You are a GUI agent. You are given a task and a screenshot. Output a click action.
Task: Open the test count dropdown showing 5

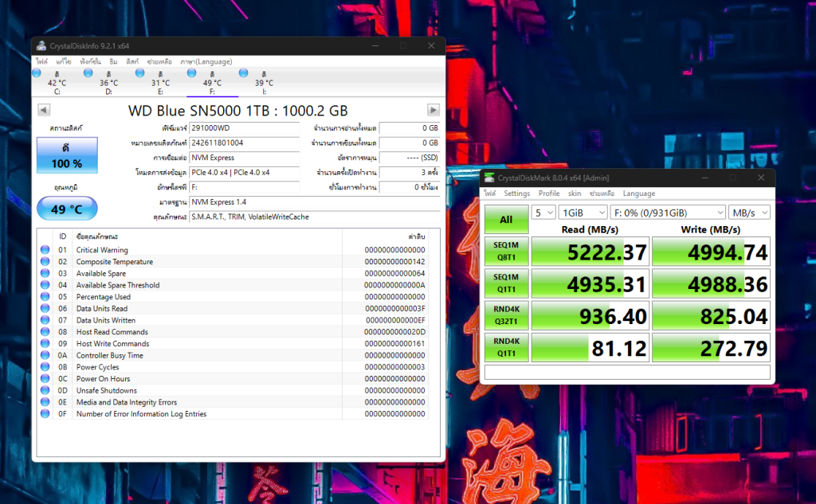543,213
